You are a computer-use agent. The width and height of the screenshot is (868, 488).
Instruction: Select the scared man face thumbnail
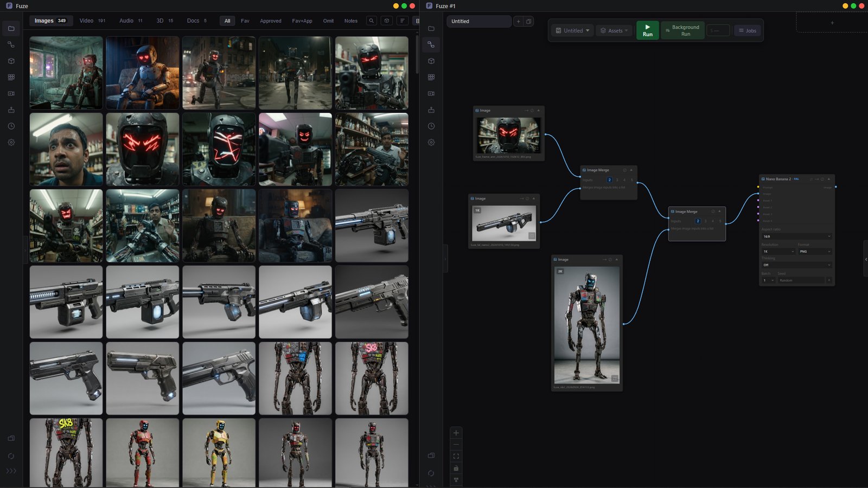66,149
